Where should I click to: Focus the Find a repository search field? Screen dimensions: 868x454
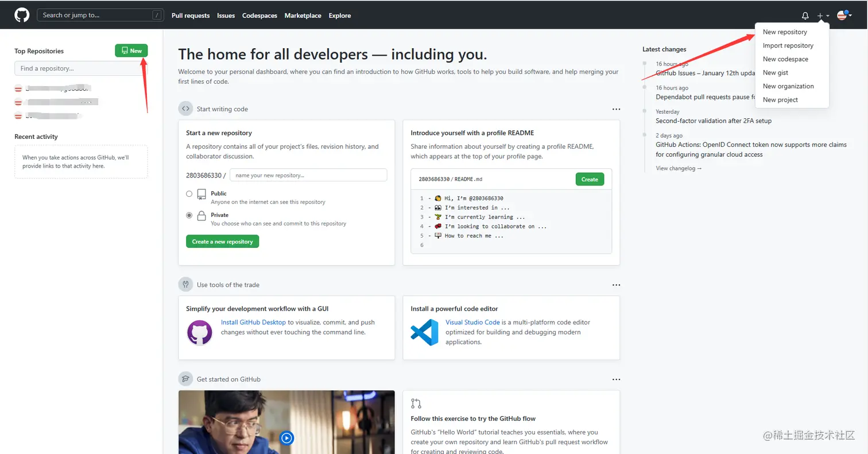81,69
